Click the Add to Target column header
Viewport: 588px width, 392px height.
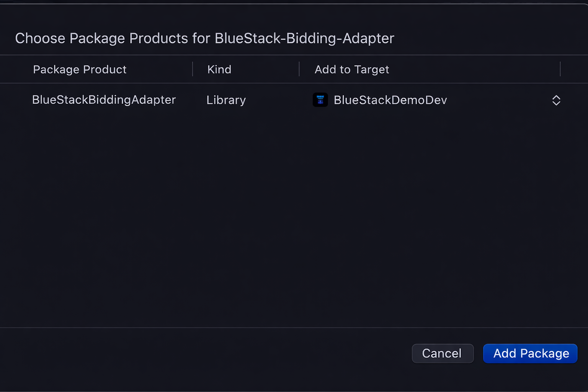[x=351, y=69]
